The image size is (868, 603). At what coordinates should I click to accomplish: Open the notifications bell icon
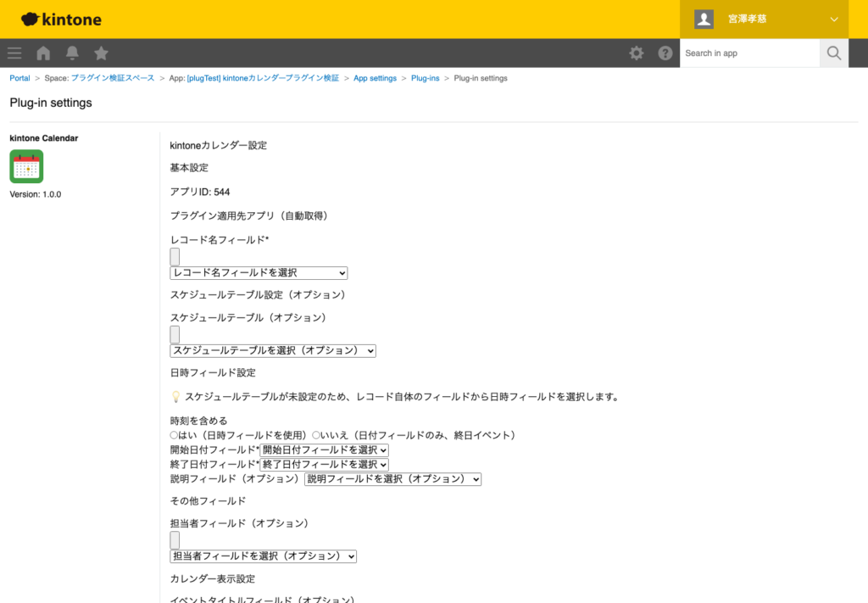coord(72,53)
